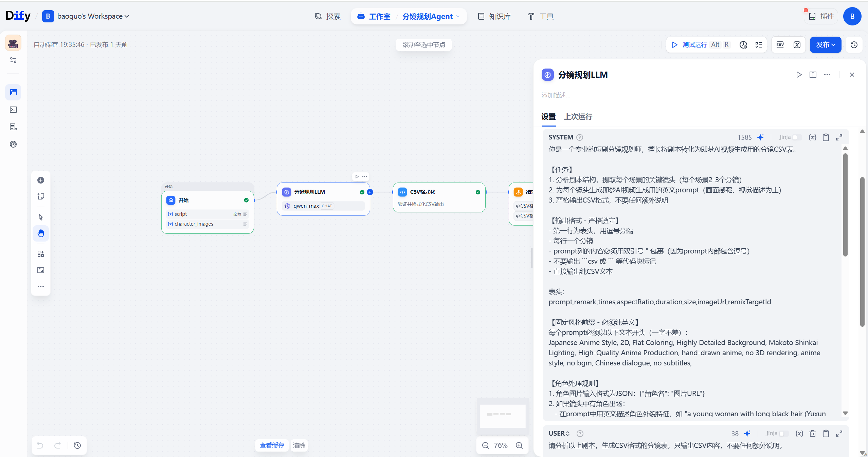The width and height of the screenshot is (868, 457).
Task: Click the SYSTEM prompt inner scrollbar
Action: tap(845, 205)
